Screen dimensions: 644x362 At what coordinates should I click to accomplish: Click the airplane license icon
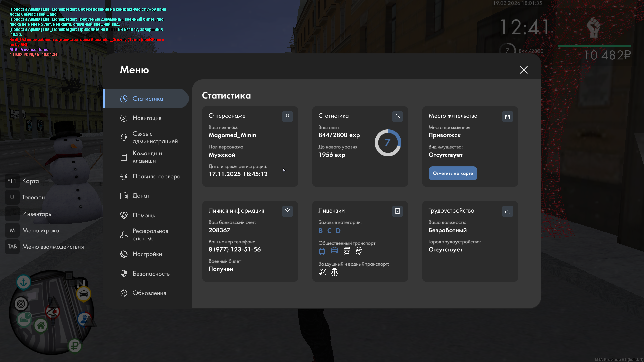[322, 272]
